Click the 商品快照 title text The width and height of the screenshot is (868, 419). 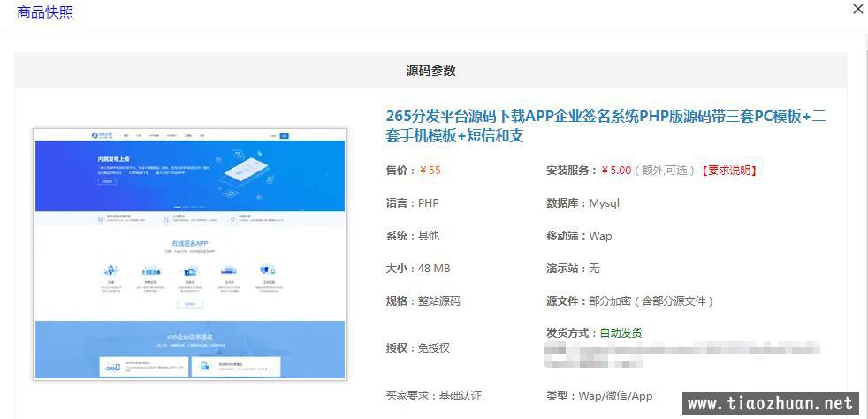(45, 12)
